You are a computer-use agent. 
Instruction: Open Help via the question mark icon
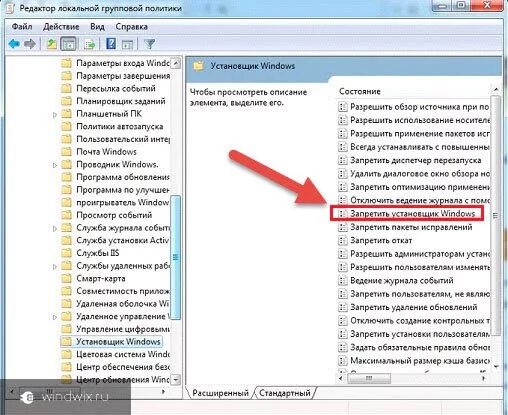pyautogui.click(x=111, y=44)
